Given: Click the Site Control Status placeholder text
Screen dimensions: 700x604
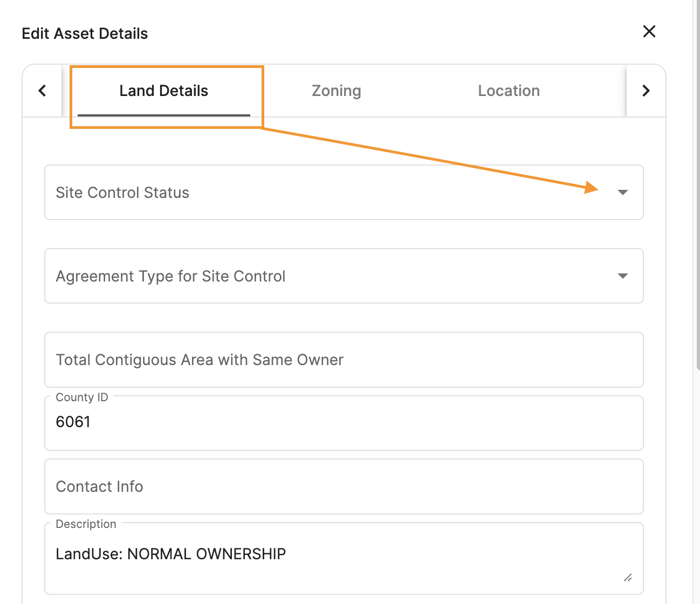Looking at the screenshot, I should click(122, 193).
